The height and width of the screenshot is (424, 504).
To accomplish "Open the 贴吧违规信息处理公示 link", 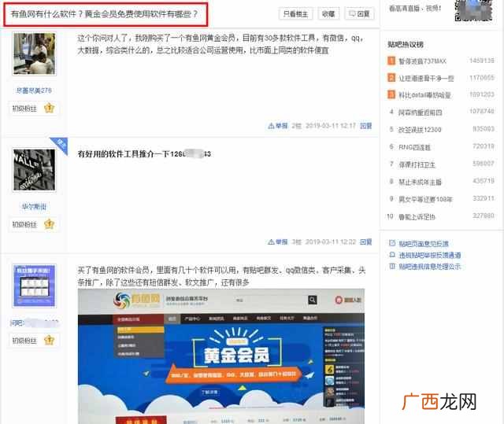I will coord(430,267).
